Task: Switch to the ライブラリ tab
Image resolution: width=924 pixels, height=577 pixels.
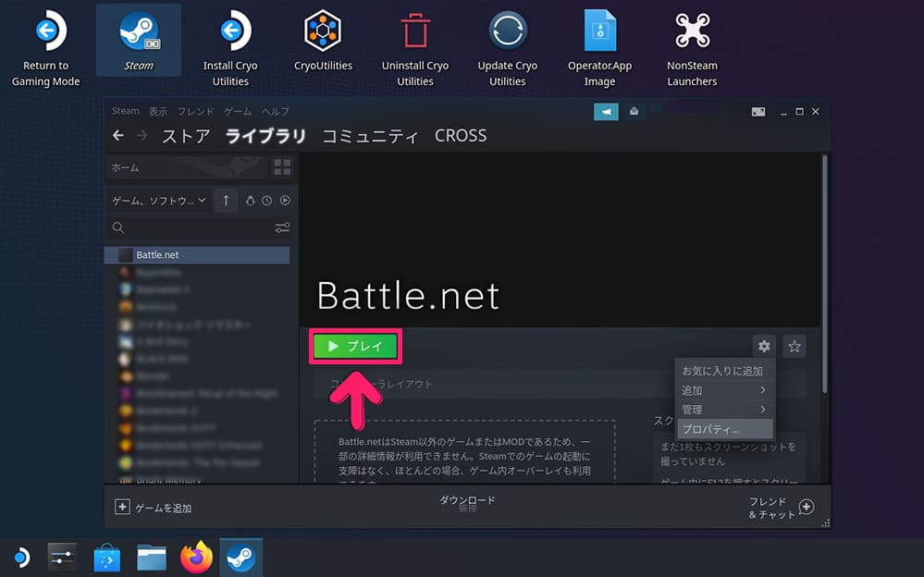Action: click(x=265, y=136)
